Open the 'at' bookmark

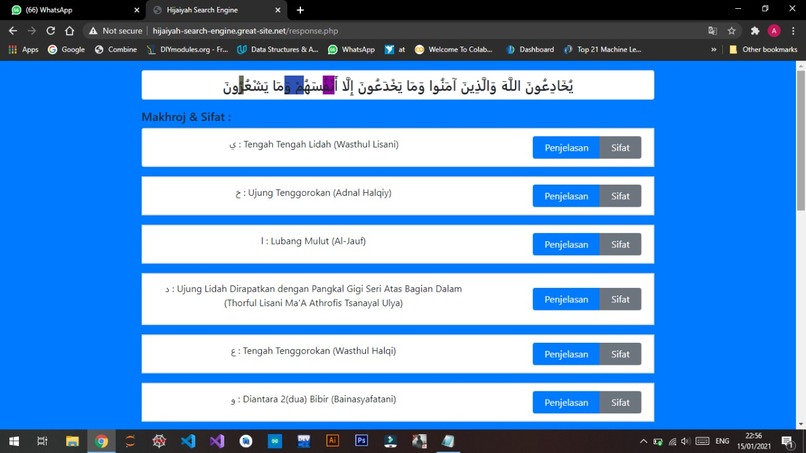click(x=395, y=49)
